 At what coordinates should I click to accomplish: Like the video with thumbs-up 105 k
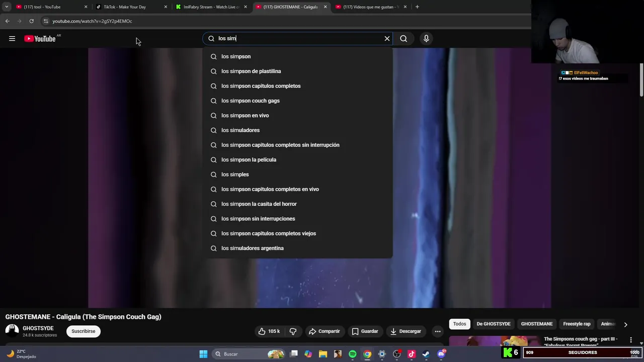tap(269, 331)
